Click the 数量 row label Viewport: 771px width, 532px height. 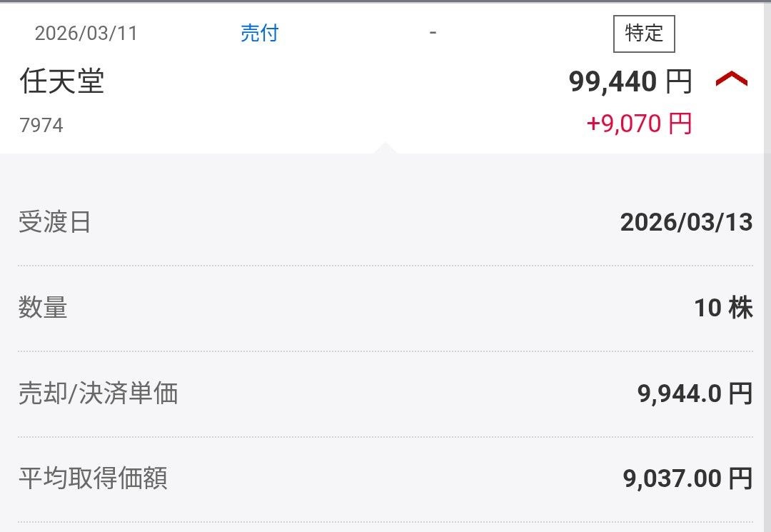tap(43, 308)
